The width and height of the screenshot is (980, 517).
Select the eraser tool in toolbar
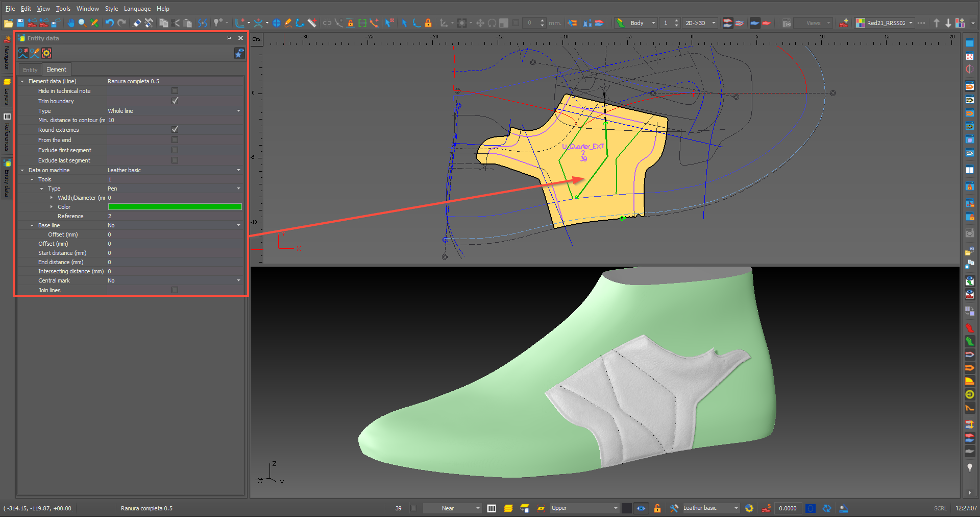tap(137, 23)
